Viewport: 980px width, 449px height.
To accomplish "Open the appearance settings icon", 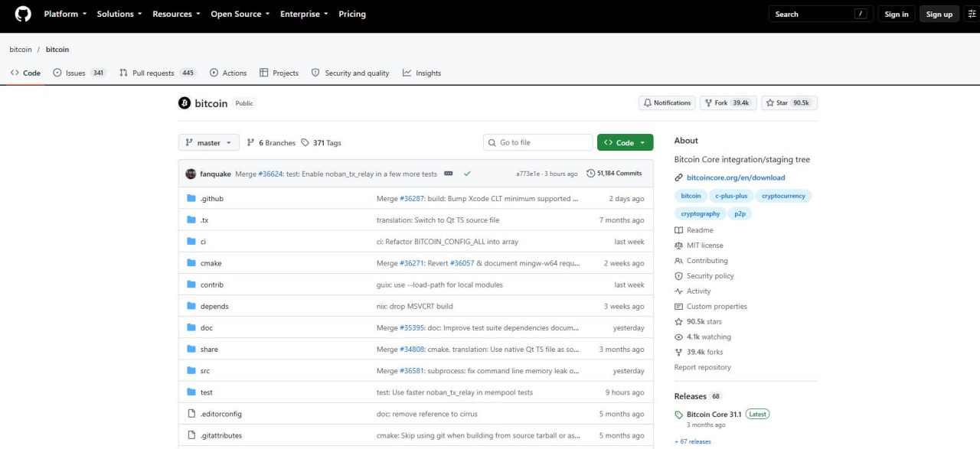I will click(972, 14).
